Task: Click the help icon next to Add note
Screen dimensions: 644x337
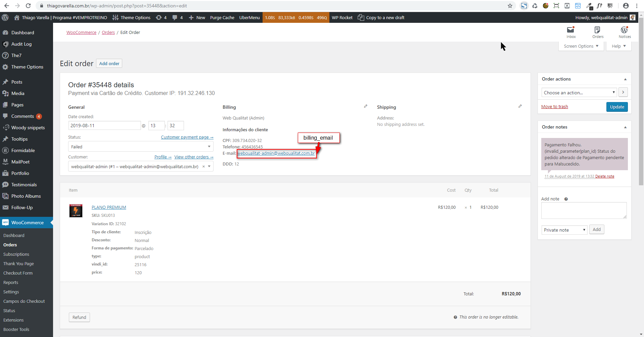Action: (566, 199)
